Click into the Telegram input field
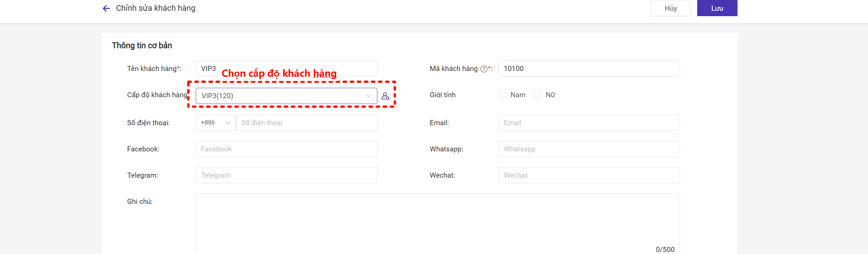The width and height of the screenshot is (868, 254). (286, 175)
